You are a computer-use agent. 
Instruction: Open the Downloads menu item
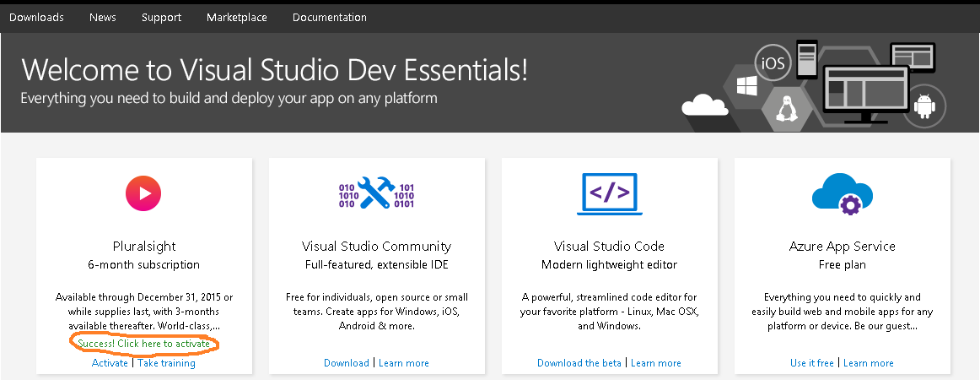tap(36, 18)
